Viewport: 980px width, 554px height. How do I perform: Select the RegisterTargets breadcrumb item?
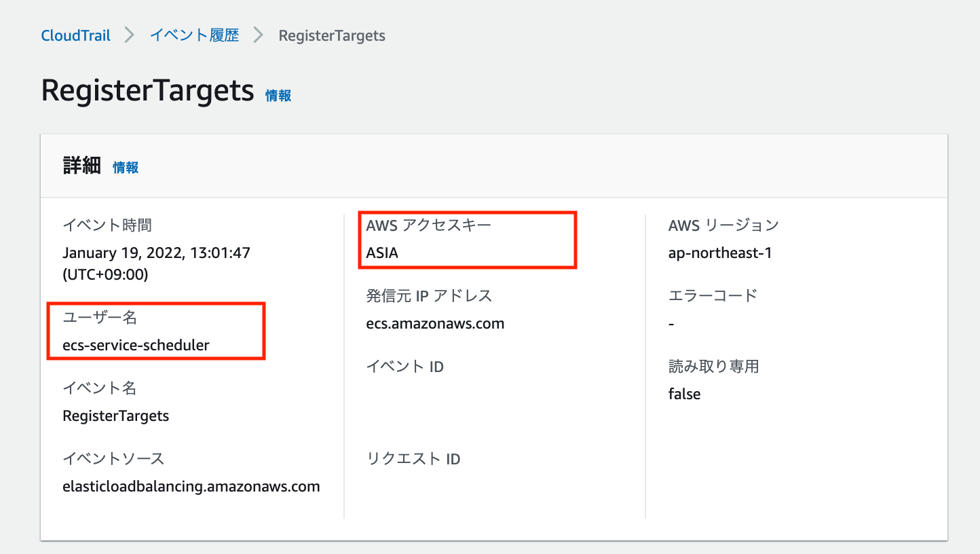click(x=331, y=35)
